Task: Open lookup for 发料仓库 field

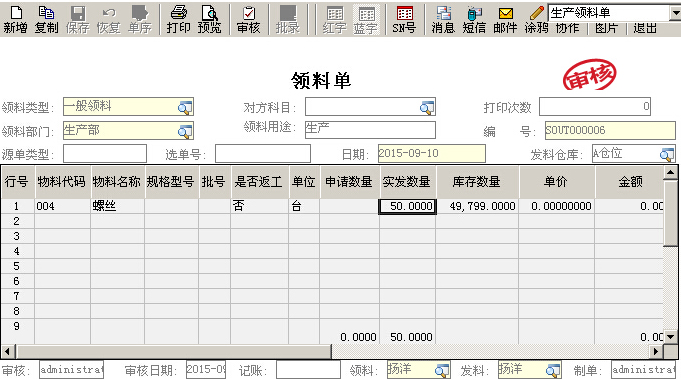Action: (x=667, y=154)
